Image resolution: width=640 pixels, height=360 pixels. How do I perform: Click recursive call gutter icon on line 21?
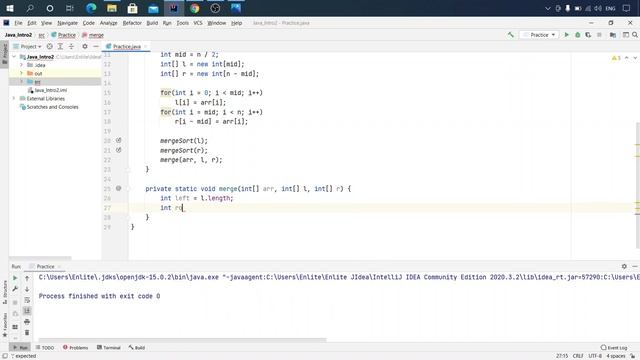pos(118,150)
